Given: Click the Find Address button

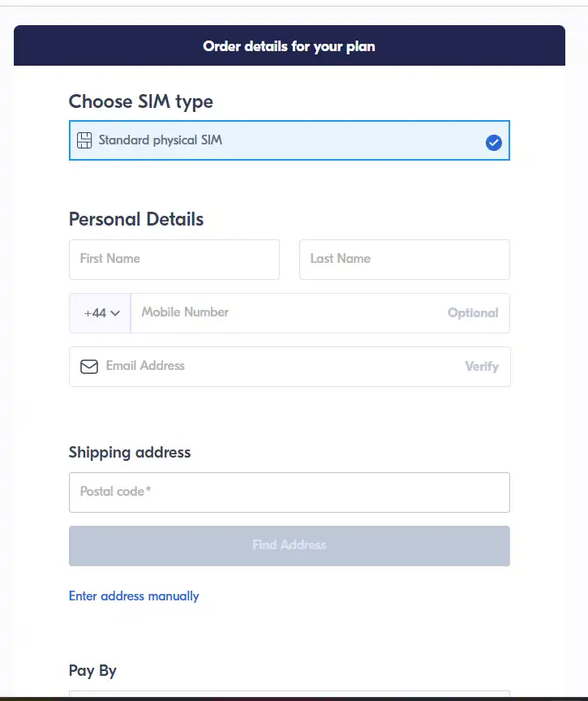Looking at the screenshot, I should point(290,546).
